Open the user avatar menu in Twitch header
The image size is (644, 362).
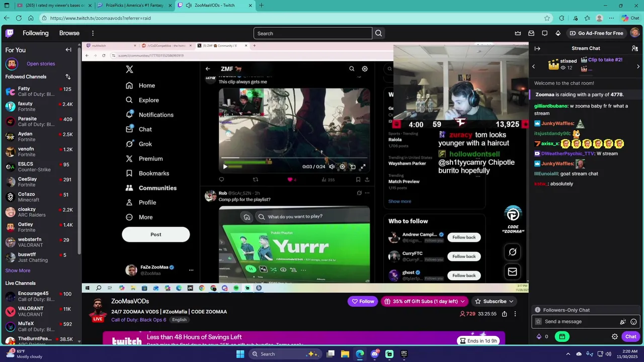635,33
